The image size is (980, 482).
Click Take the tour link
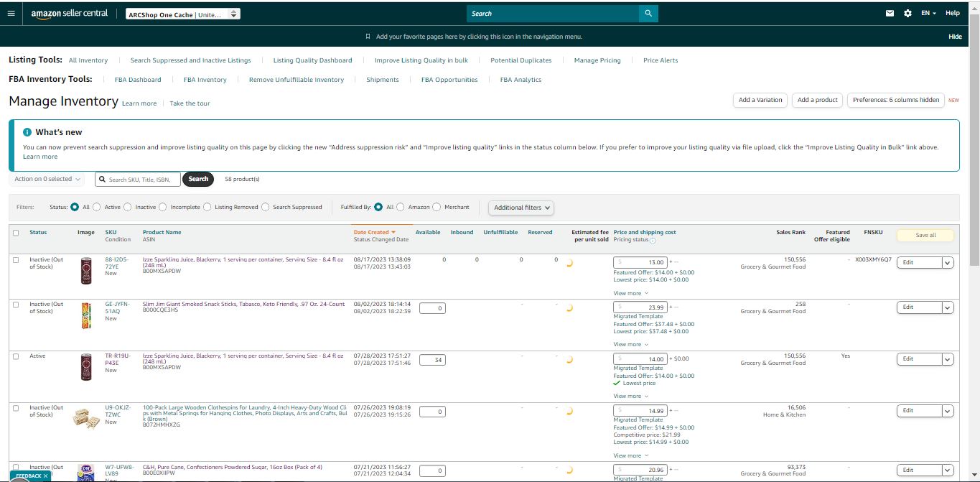(190, 103)
